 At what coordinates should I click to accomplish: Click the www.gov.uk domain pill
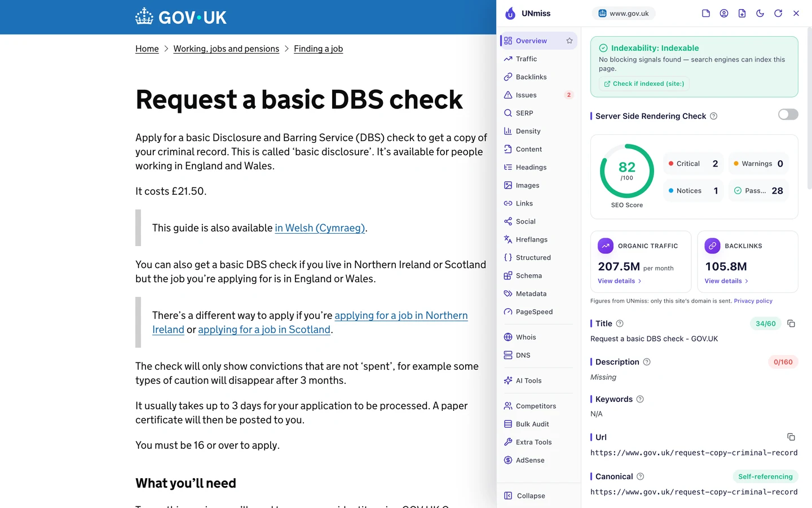pos(624,13)
